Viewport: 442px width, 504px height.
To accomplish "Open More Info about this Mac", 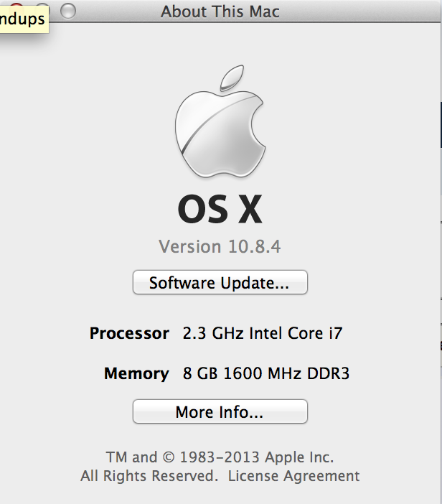I will 220,411.
